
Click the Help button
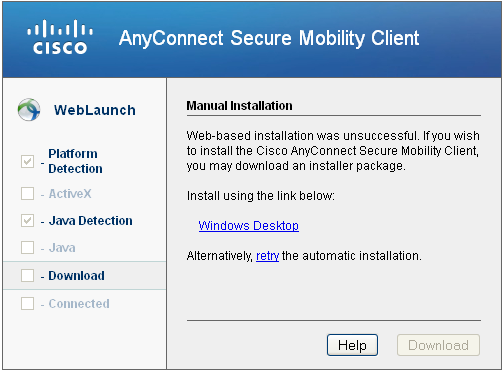coord(352,345)
